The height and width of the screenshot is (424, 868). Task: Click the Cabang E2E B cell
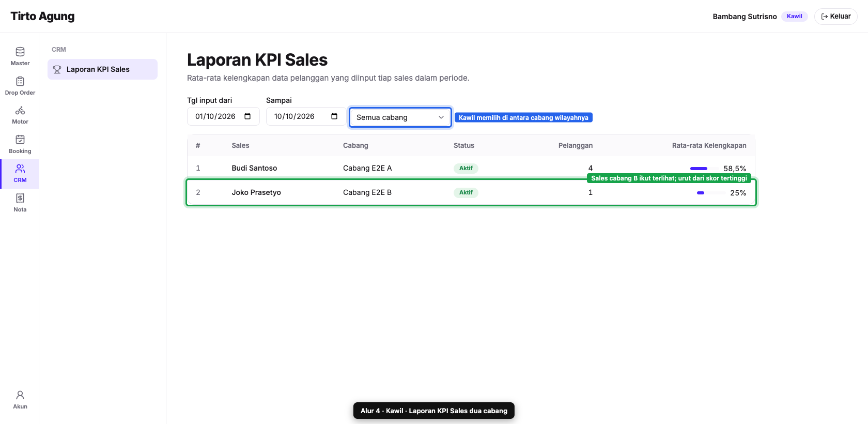click(x=367, y=192)
